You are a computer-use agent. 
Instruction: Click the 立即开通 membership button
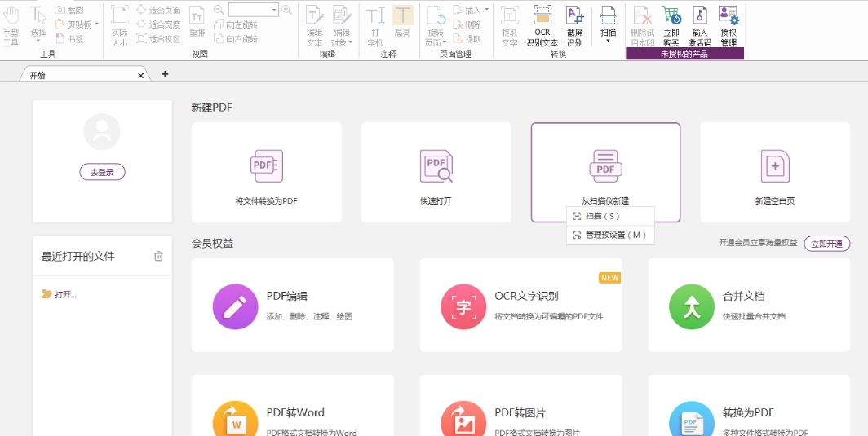coord(827,244)
